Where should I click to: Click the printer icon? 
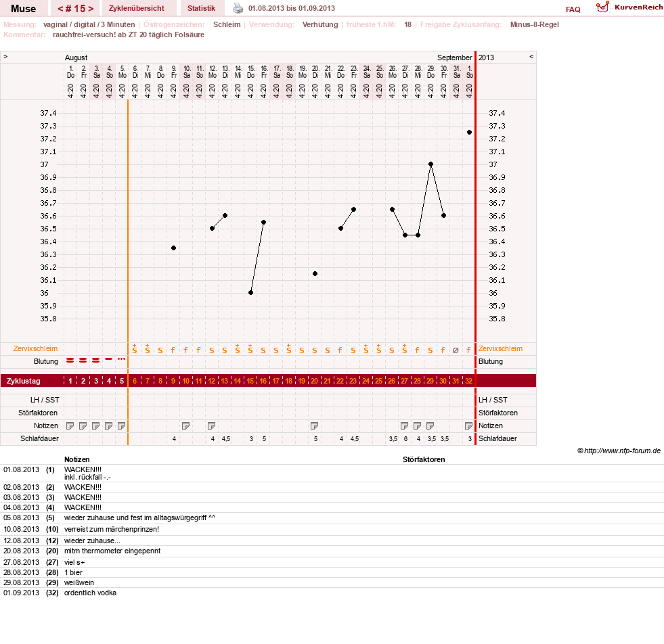point(238,8)
